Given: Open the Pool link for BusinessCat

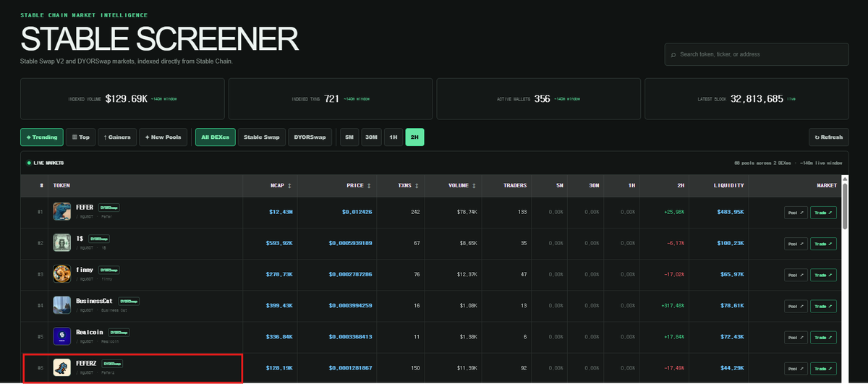Looking at the screenshot, I should [796, 306].
